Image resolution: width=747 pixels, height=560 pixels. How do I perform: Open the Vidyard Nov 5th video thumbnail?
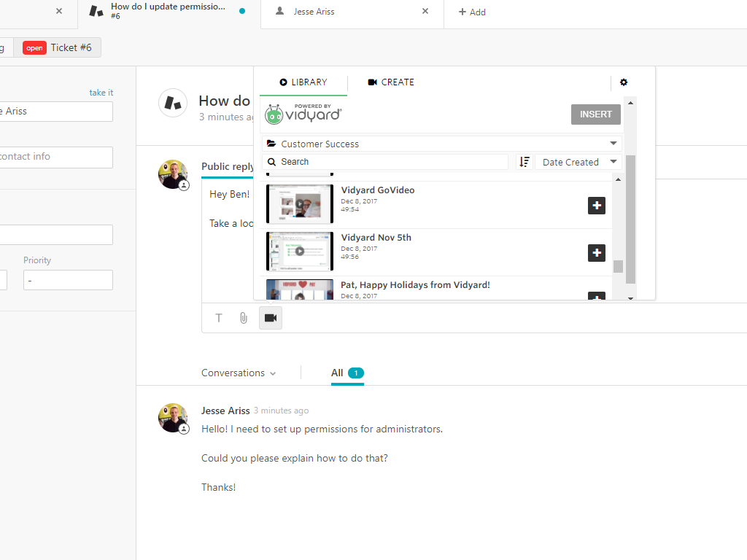[300, 252]
